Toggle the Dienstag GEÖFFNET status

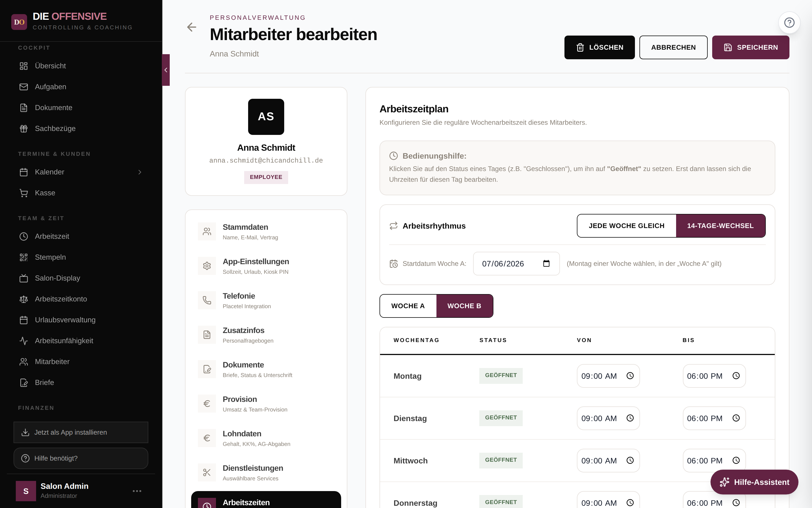(501, 418)
